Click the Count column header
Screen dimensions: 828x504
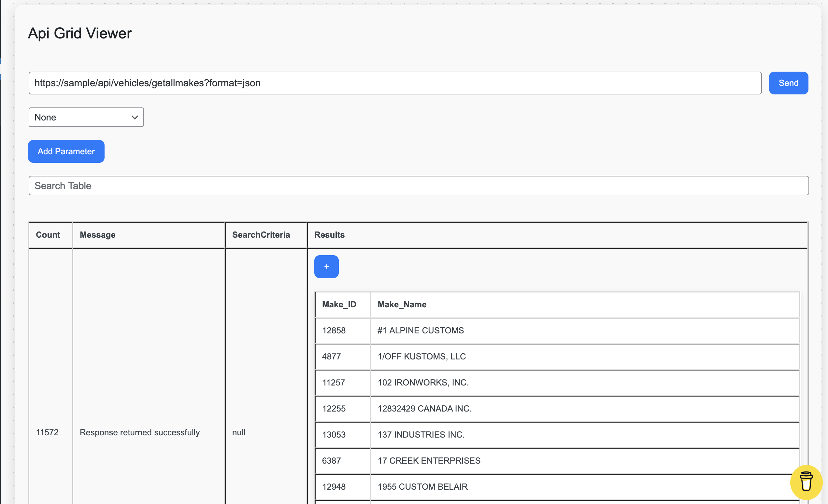point(48,235)
